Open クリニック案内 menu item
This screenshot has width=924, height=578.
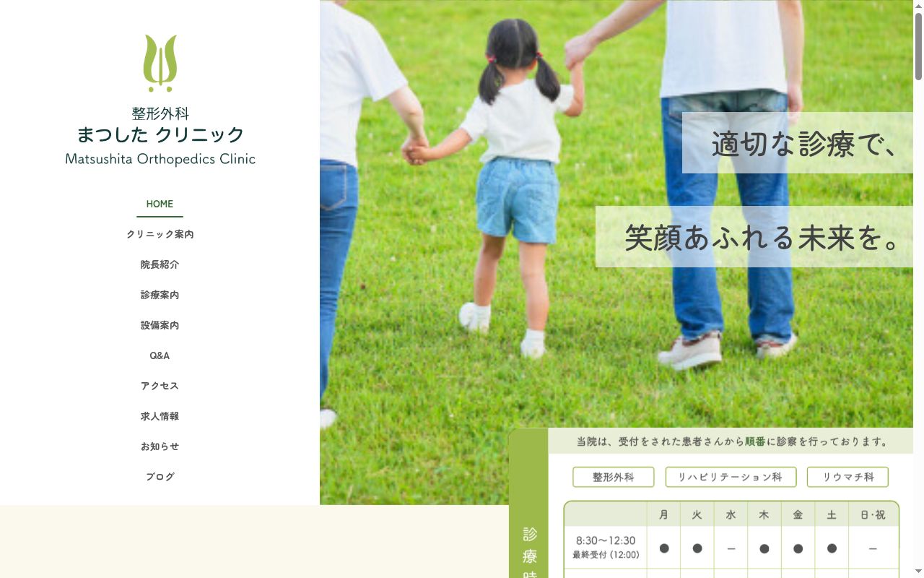click(160, 234)
